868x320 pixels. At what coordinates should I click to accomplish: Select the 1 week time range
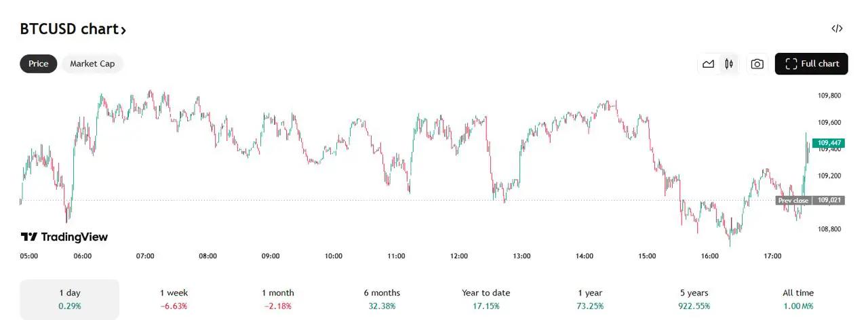174,299
